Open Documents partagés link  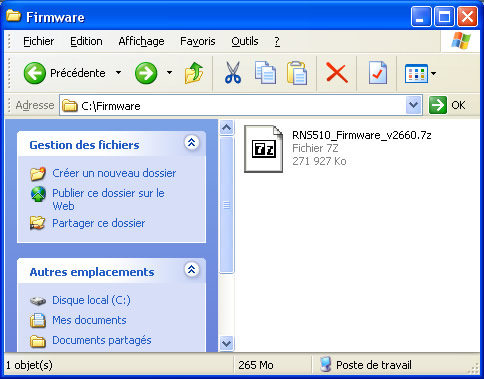click(102, 340)
